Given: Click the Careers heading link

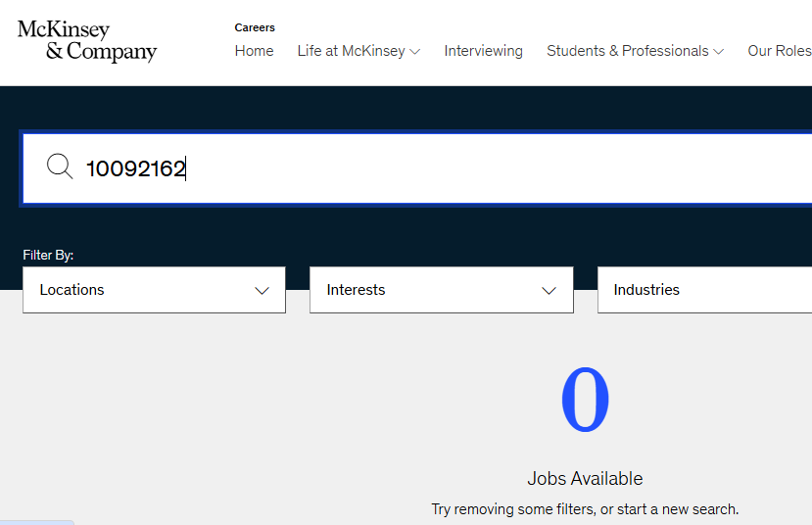Looking at the screenshot, I should (x=255, y=27).
